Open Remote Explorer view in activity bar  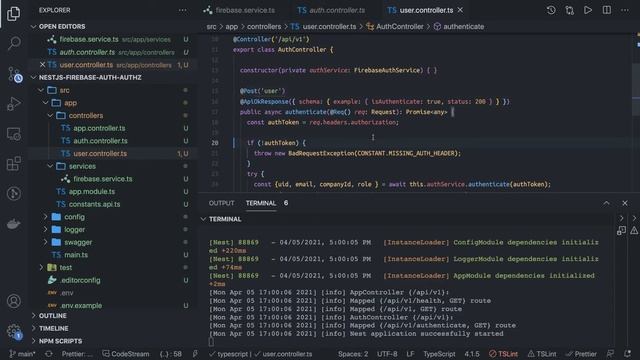pos(14,134)
